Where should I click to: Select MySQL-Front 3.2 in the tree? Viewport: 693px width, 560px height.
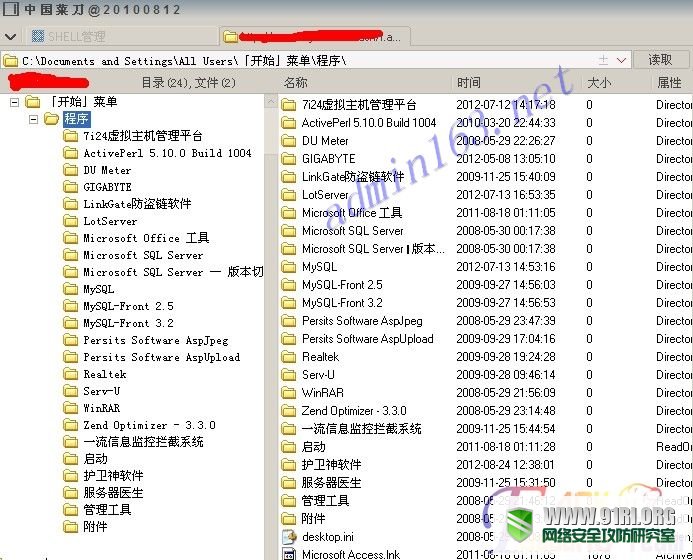click(128, 323)
